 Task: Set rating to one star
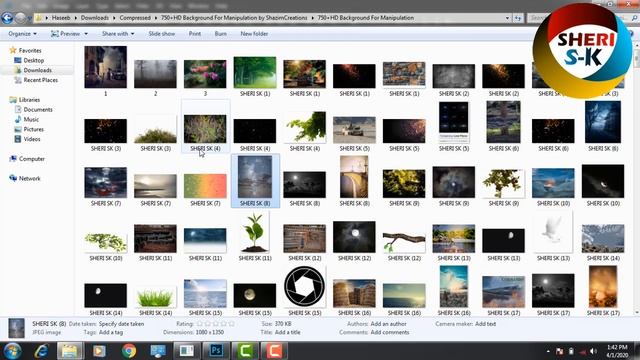pyautogui.click(x=200, y=324)
